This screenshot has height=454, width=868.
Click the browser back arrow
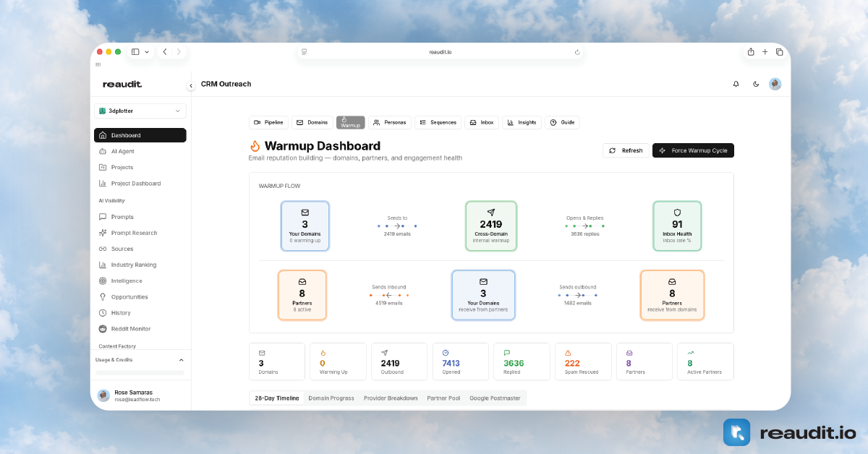[x=165, y=52]
